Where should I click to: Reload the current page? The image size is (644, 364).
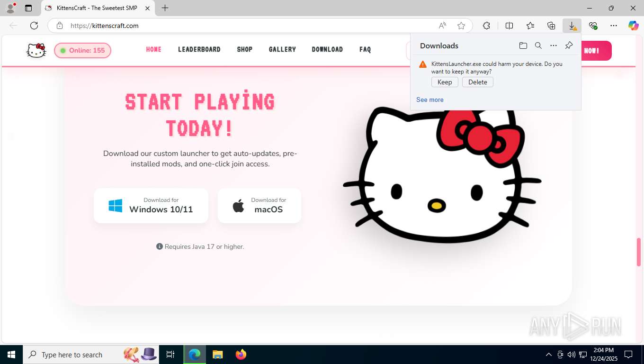click(x=34, y=26)
